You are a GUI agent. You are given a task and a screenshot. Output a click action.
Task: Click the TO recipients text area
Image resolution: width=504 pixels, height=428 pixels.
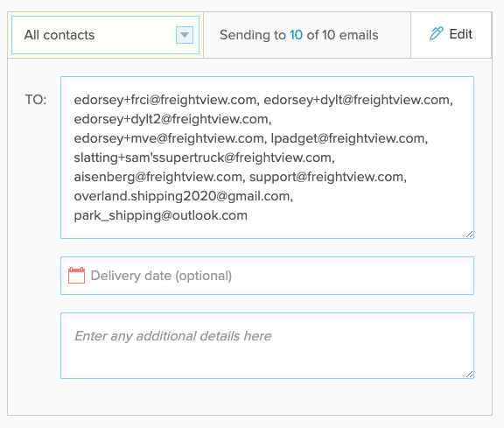coord(267,158)
